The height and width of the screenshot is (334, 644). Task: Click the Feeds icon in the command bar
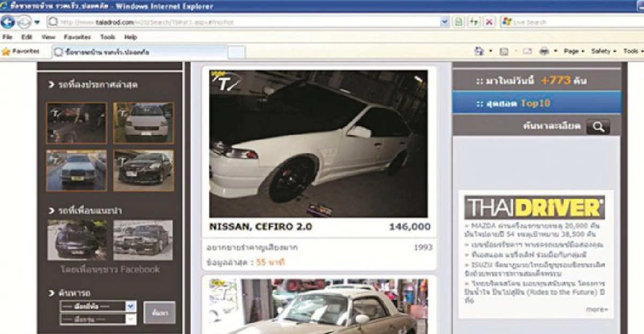[503, 51]
